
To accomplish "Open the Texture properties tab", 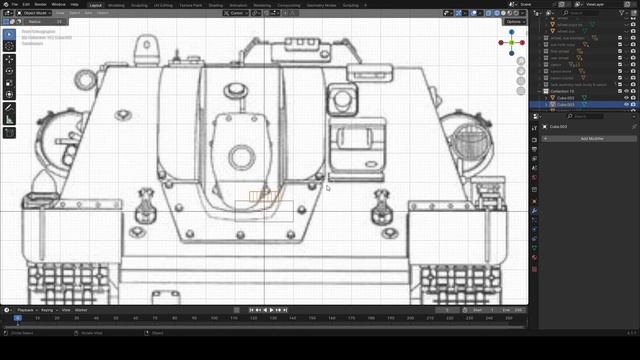I will click(x=534, y=269).
